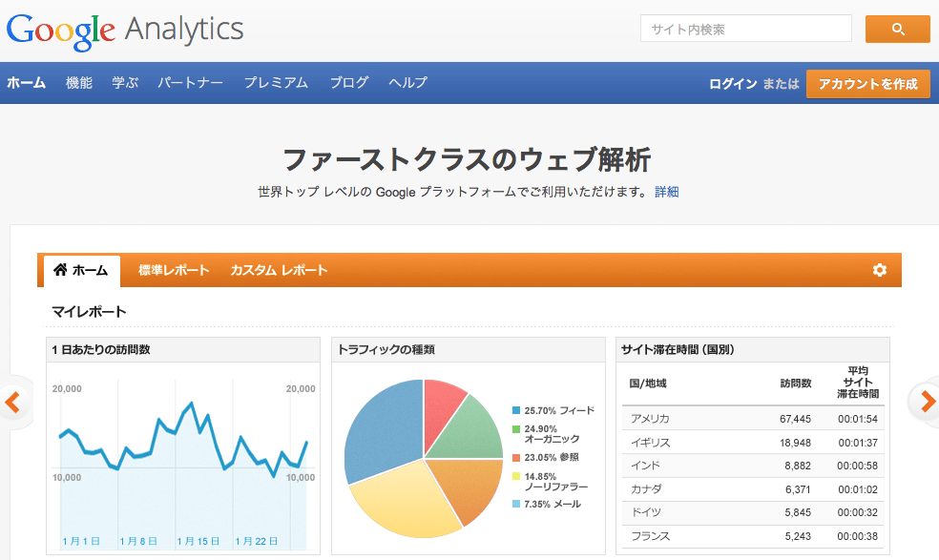Viewport: 939px width, 560px height.
Task: Open the 機能 menu item
Action: pos(78,83)
